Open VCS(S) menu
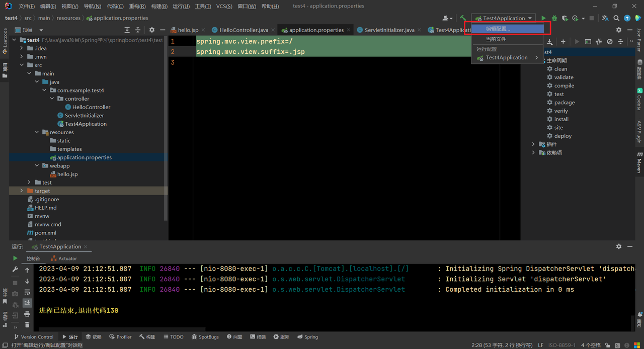Image resolution: width=644 pixels, height=349 pixels. [x=224, y=6]
